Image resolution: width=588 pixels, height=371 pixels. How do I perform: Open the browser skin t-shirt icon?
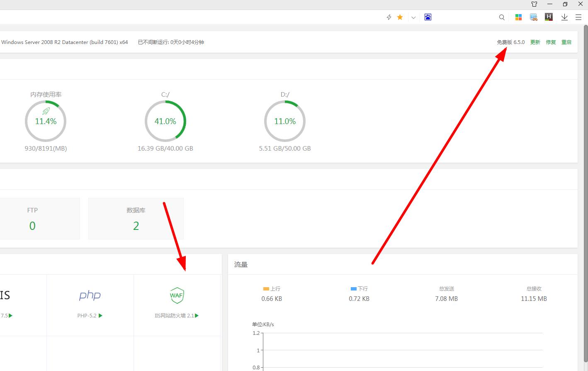click(535, 4)
